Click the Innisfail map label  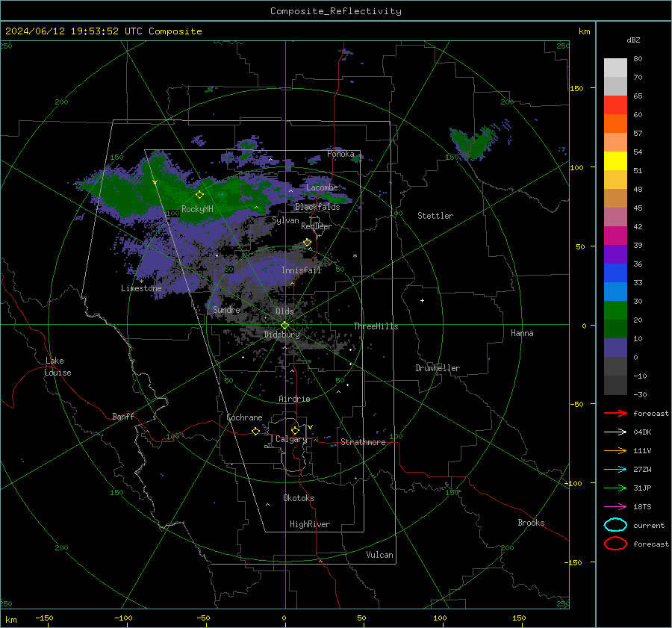click(302, 270)
